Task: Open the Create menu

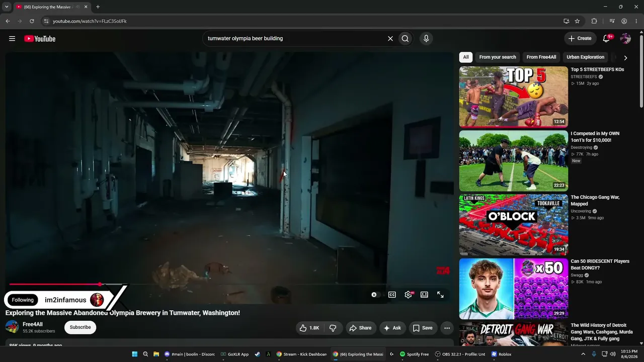Action: tap(580, 39)
